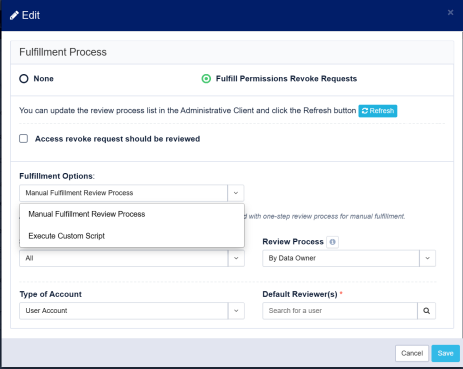This screenshot has width=463, height=369.
Task: Click the Type of Account label
Action: point(50,294)
